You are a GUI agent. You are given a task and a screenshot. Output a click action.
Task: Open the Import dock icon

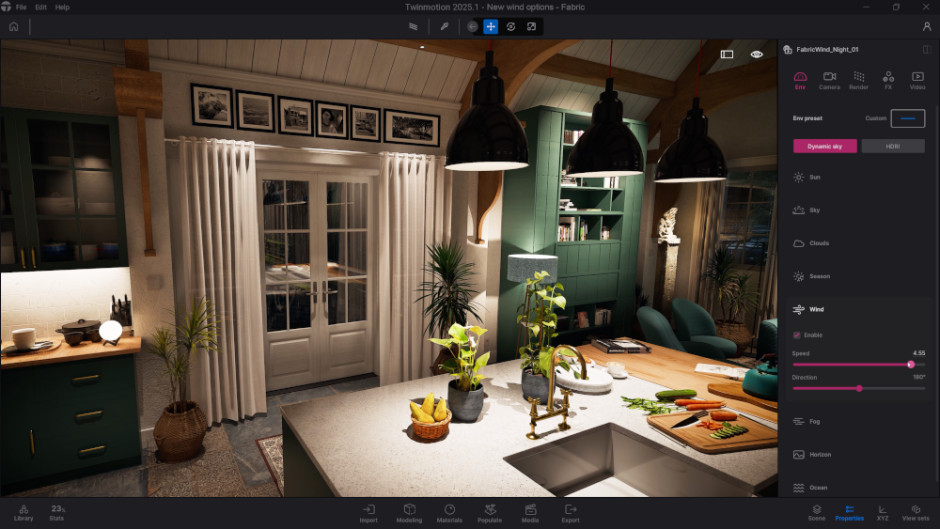click(x=369, y=512)
